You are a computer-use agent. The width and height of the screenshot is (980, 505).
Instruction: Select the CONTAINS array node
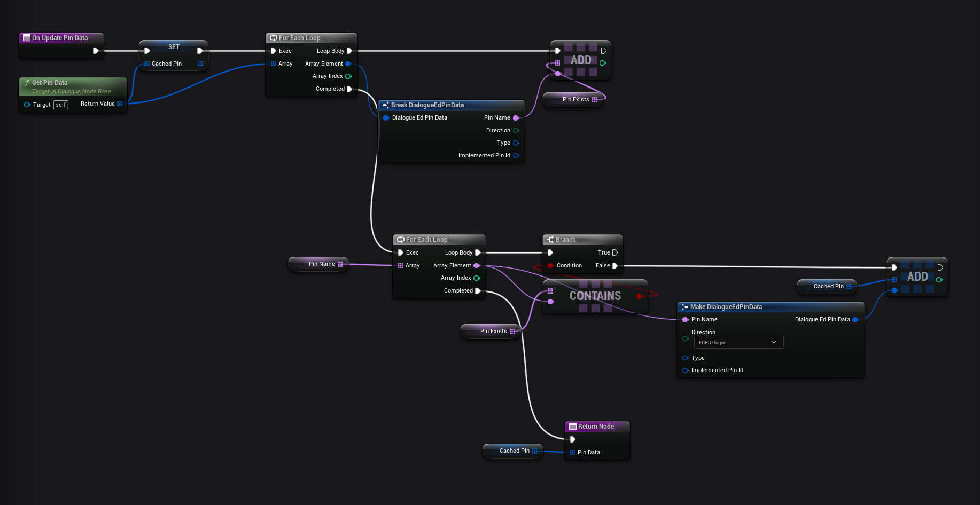(595, 296)
